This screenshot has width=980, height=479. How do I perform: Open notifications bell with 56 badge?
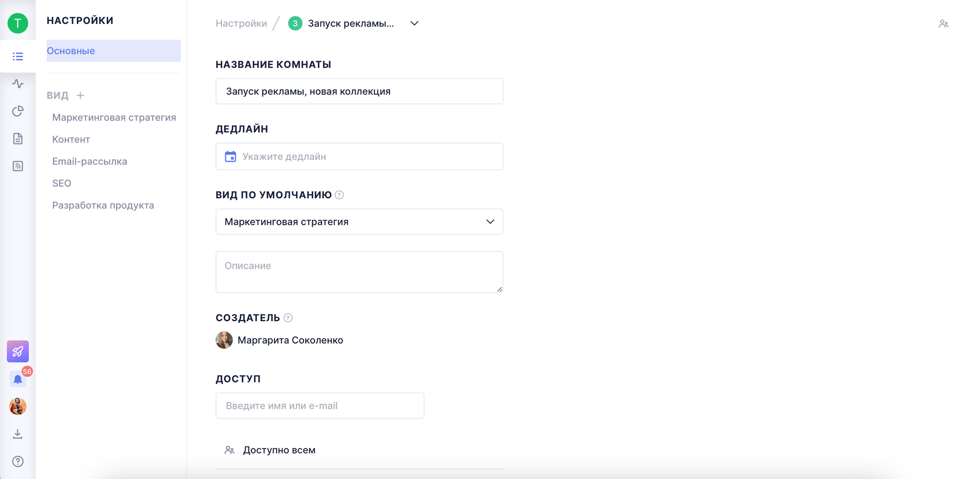(18, 379)
